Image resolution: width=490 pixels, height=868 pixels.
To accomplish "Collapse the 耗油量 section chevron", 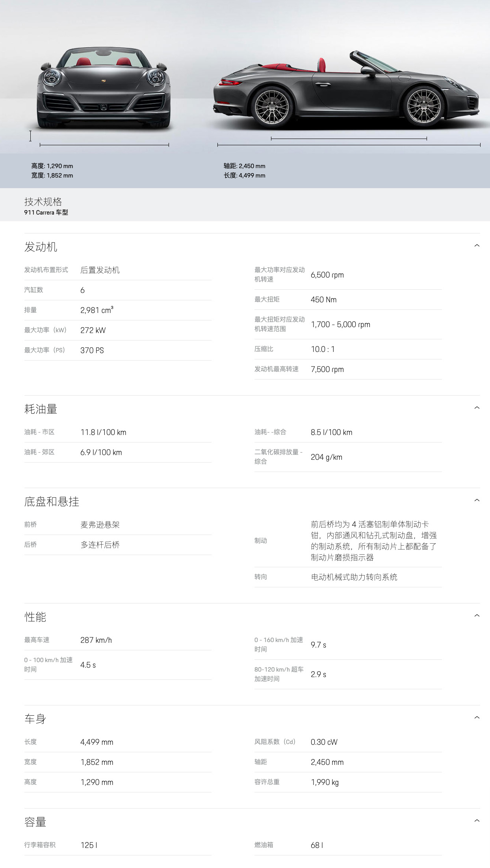I will pyautogui.click(x=477, y=408).
